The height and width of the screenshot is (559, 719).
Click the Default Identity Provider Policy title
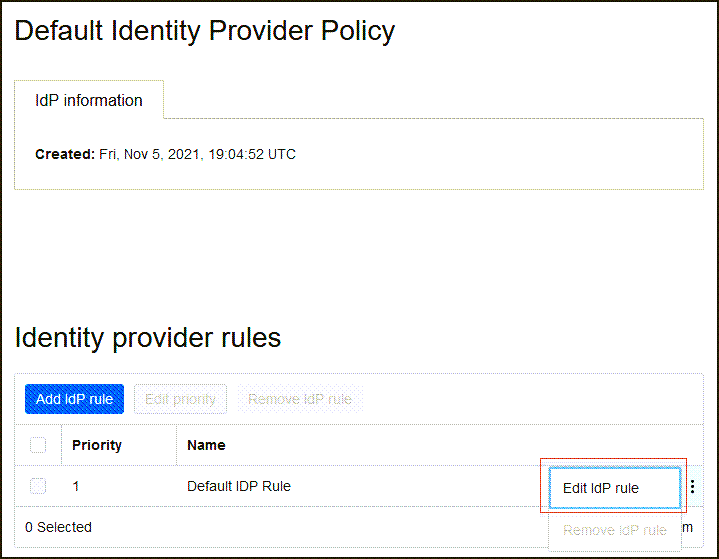(205, 31)
